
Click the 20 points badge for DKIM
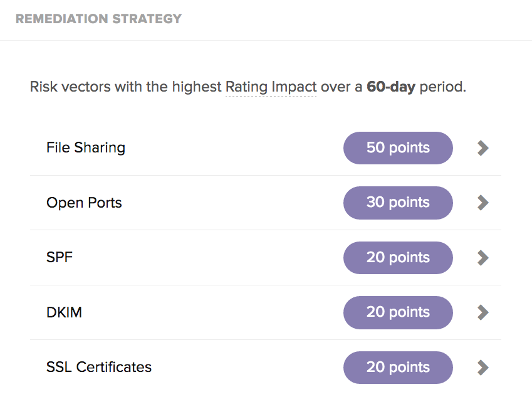[398, 312]
